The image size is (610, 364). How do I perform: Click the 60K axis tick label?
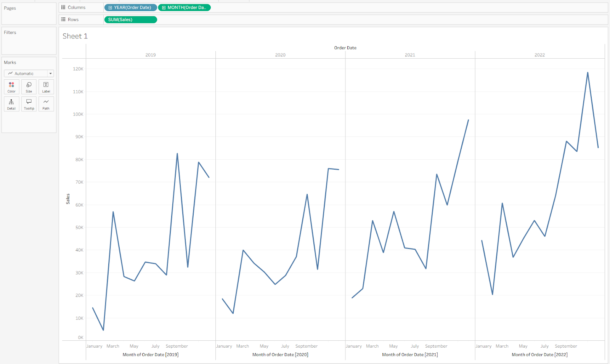[79, 205]
